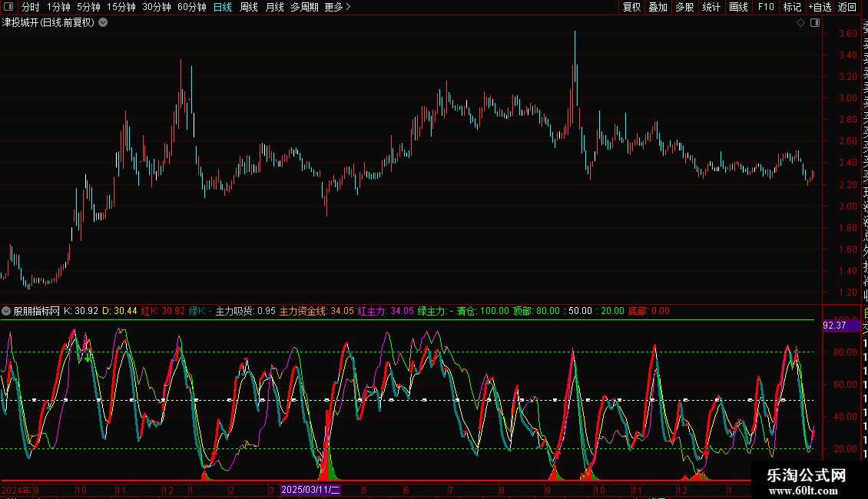Click the diamond marker icon above chart
This screenshot has width=868, height=499.
(x=800, y=23)
